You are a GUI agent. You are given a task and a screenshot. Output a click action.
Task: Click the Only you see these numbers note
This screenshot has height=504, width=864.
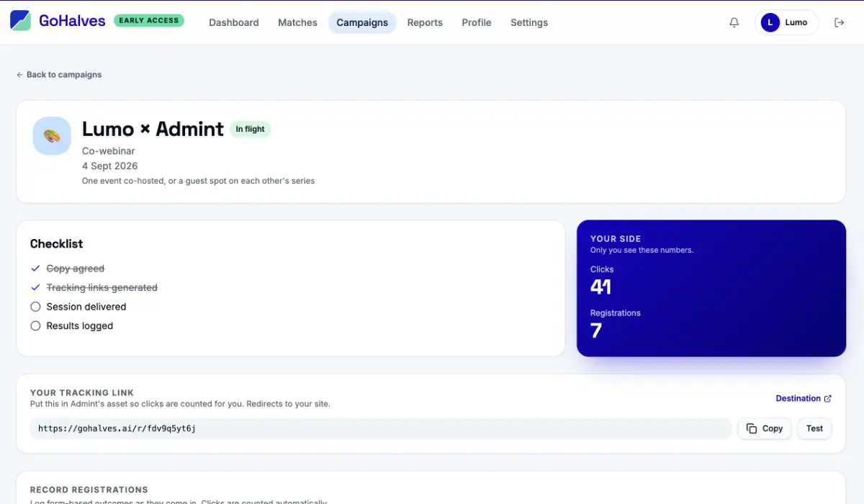(x=642, y=250)
